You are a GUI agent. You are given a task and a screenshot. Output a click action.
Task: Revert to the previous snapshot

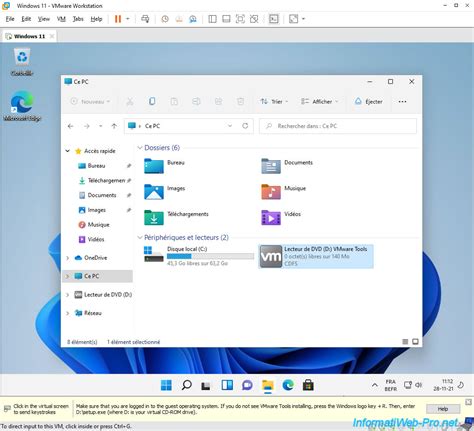(x=179, y=19)
